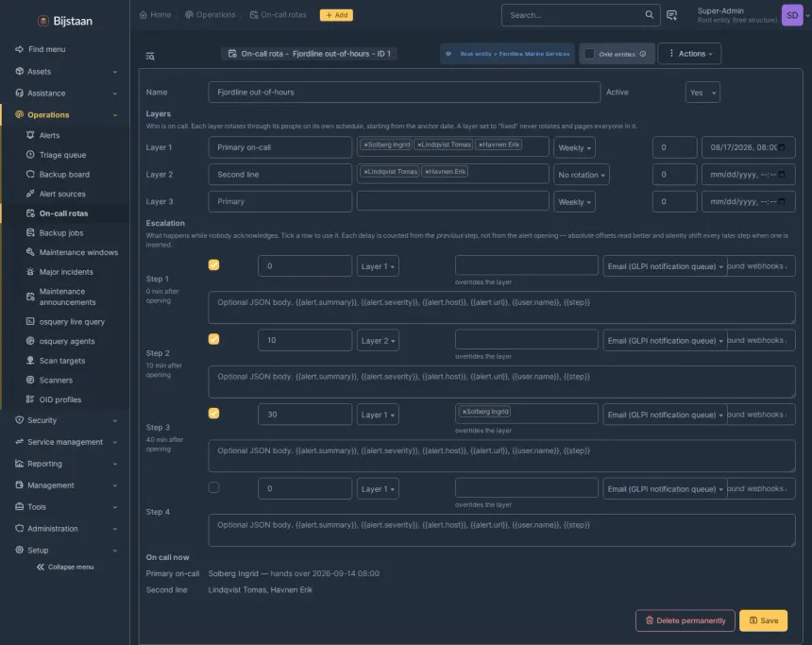Open On-call rotas in sidebar
Viewport: 812px width, 645px height.
tap(63, 213)
